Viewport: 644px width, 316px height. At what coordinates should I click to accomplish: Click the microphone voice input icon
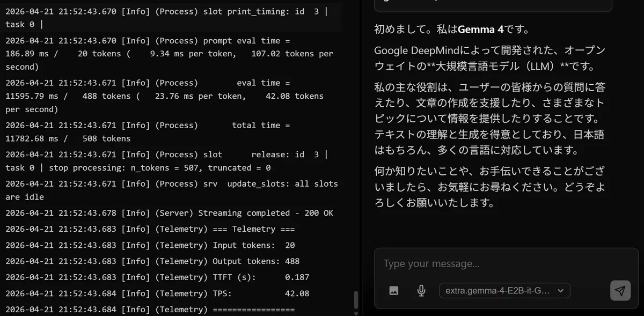point(421,291)
